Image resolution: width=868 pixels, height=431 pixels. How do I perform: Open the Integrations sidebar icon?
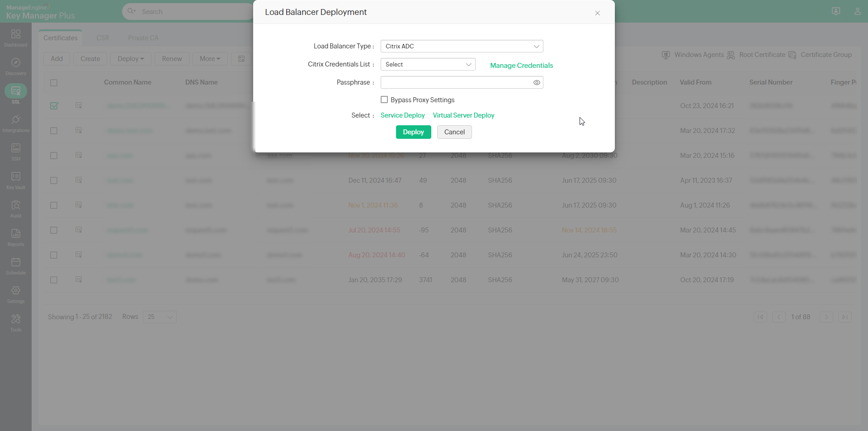pos(16,119)
